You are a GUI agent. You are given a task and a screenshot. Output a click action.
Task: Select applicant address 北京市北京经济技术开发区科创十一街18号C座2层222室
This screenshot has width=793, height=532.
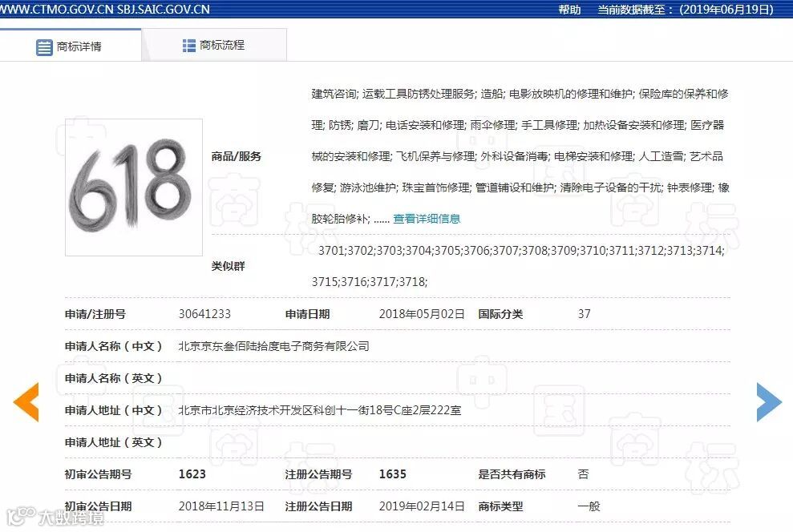click(320, 410)
